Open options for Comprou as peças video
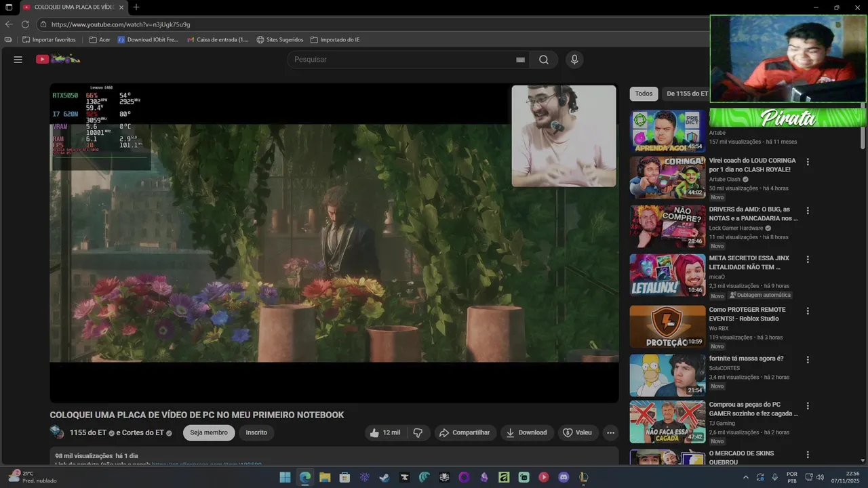Image resolution: width=868 pixels, height=488 pixels. pyautogui.click(x=807, y=406)
